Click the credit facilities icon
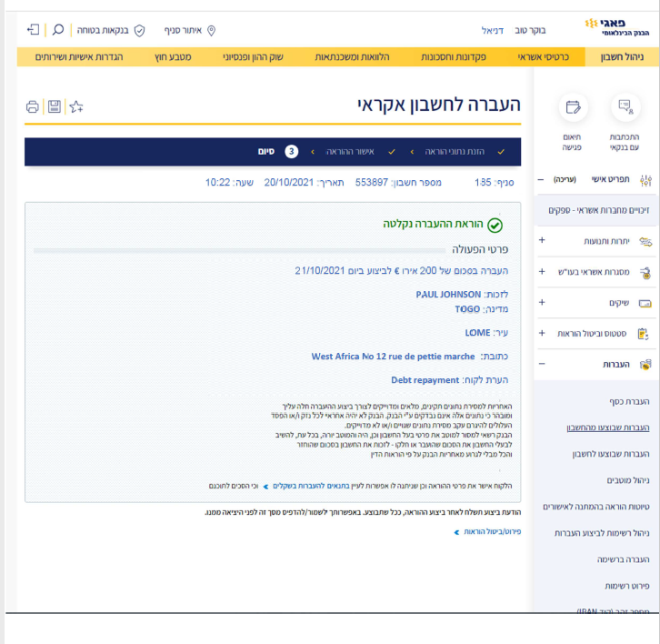 click(645, 273)
